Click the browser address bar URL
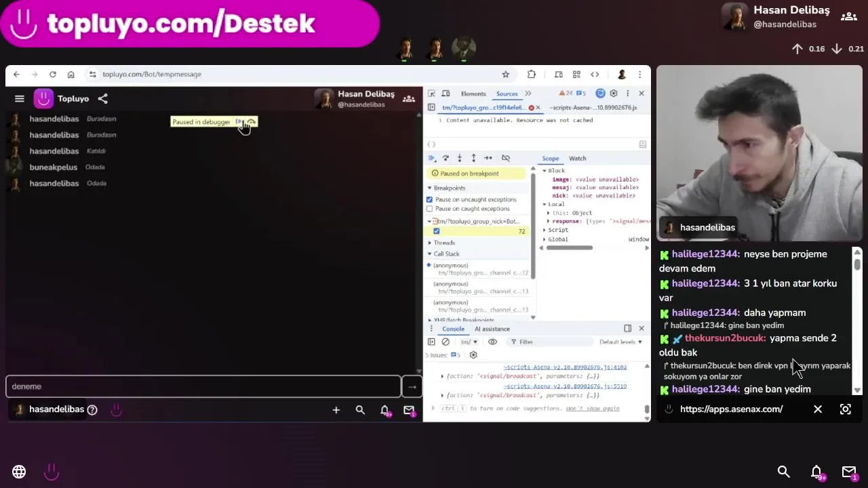The width and height of the screenshot is (868, 488). coord(152,75)
